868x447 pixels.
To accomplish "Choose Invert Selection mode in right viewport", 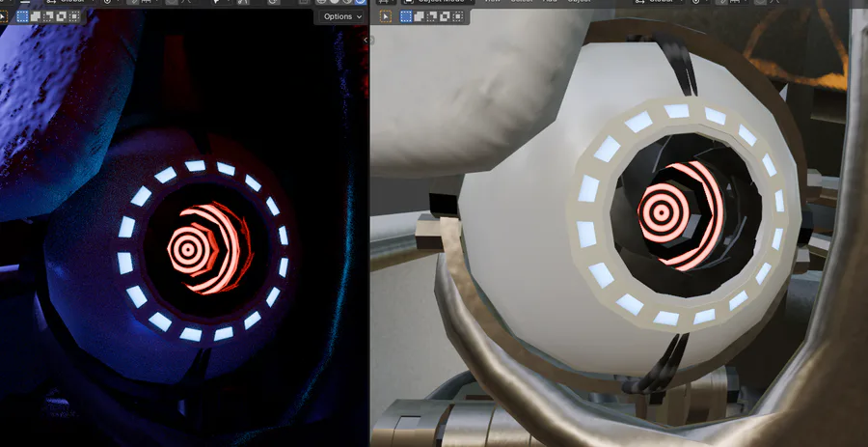I will [445, 16].
